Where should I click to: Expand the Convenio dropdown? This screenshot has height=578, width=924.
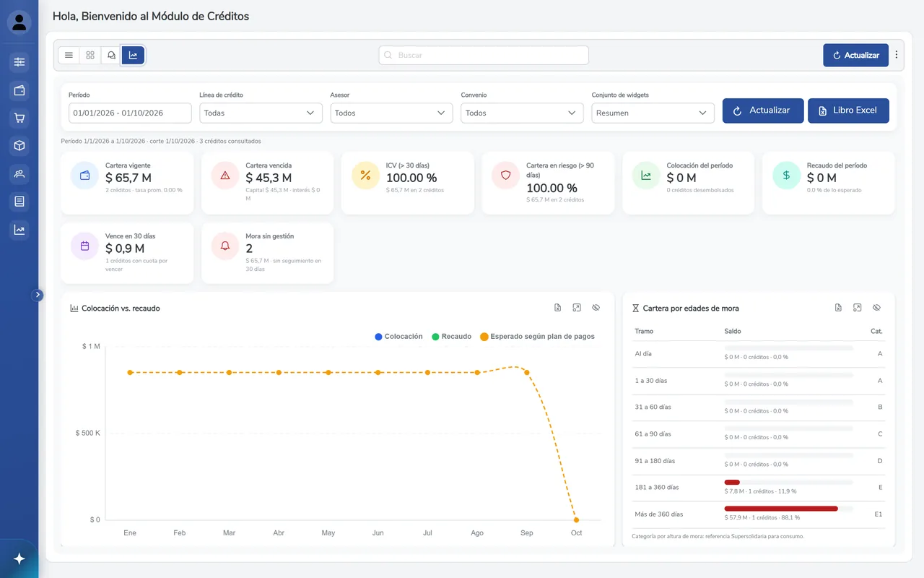coord(522,113)
